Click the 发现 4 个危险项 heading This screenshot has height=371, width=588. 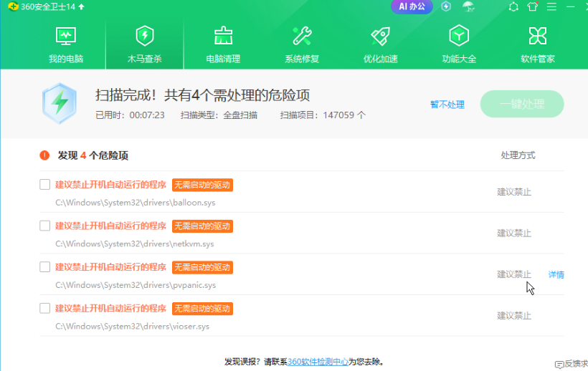click(93, 155)
